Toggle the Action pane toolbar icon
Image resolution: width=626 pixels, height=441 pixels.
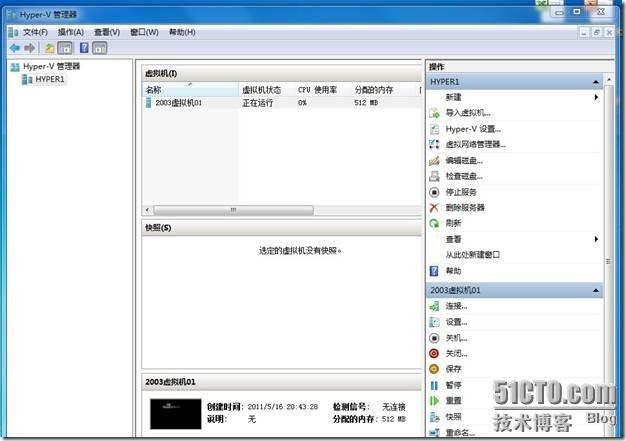pyautogui.click(x=99, y=48)
